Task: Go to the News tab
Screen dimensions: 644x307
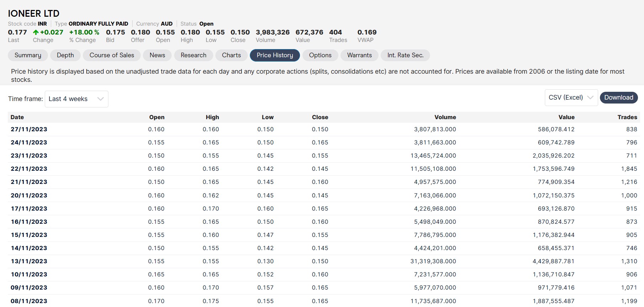Action: [x=157, y=55]
